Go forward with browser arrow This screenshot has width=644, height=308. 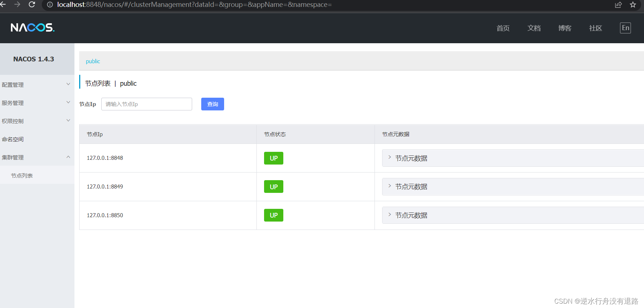[17, 4]
